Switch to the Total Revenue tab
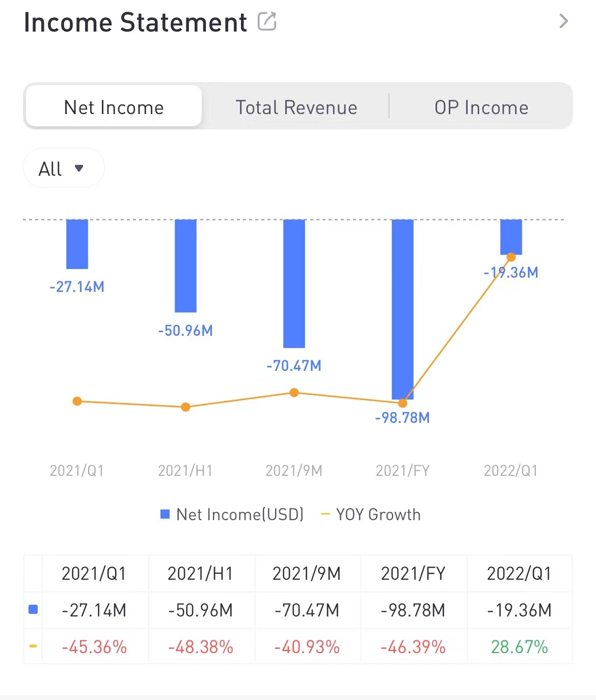The height and width of the screenshot is (700, 596). [x=296, y=107]
